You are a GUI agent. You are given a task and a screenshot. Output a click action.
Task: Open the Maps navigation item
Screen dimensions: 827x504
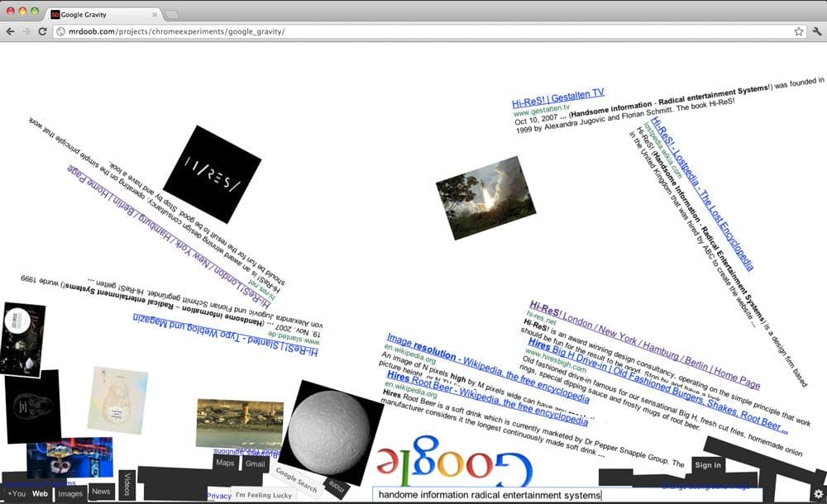226,464
